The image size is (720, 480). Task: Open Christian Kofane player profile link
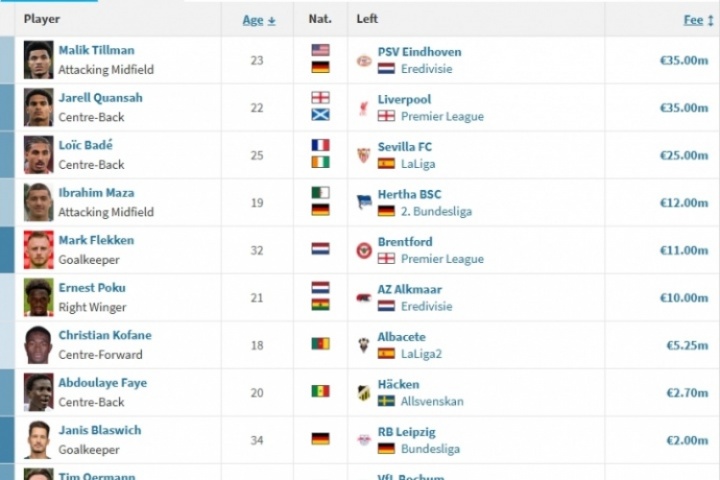(x=105, y=336)
